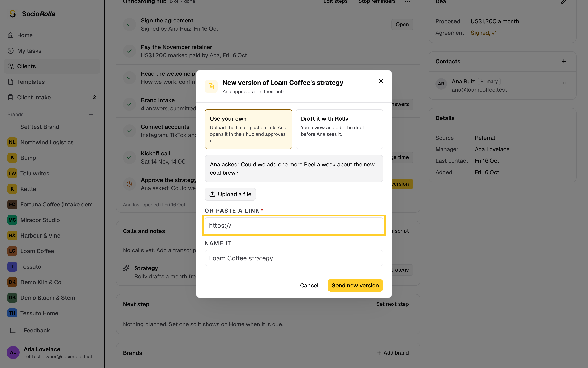The image size is (588, 368).
Task: Choose 'Draft it with Rolly' option
Action: click(x=340, y=129)
